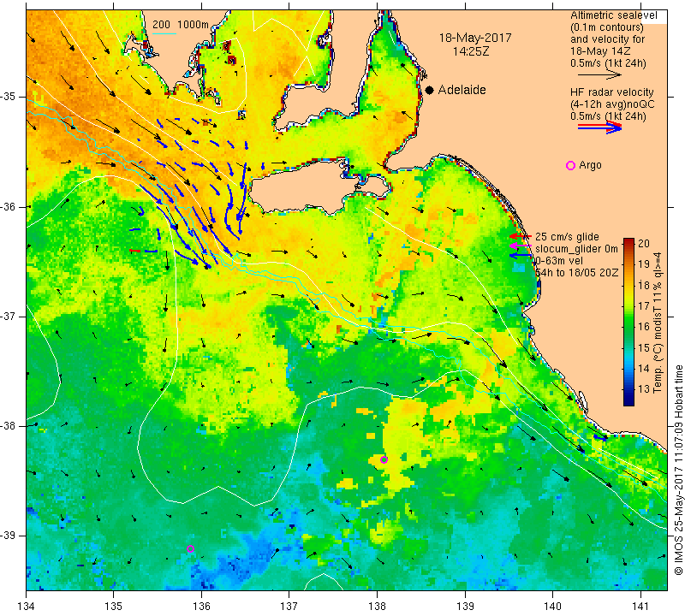This screenshot has width=685, height=616.
Task: Click the black altimetric velocity legend arrow
Action: coord(599,75)
